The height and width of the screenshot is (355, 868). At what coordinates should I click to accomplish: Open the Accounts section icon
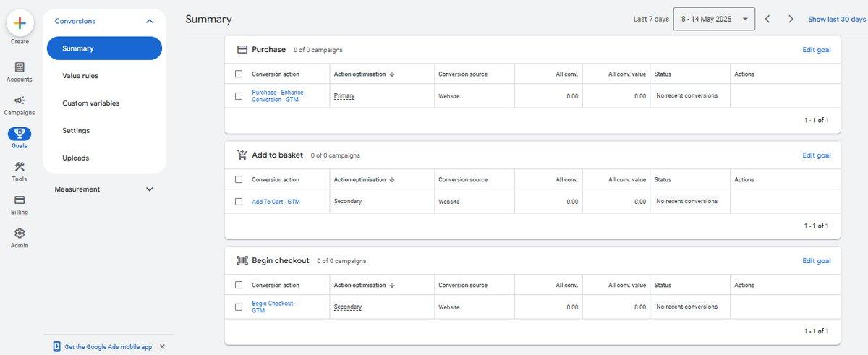click(x=20, y=67)
